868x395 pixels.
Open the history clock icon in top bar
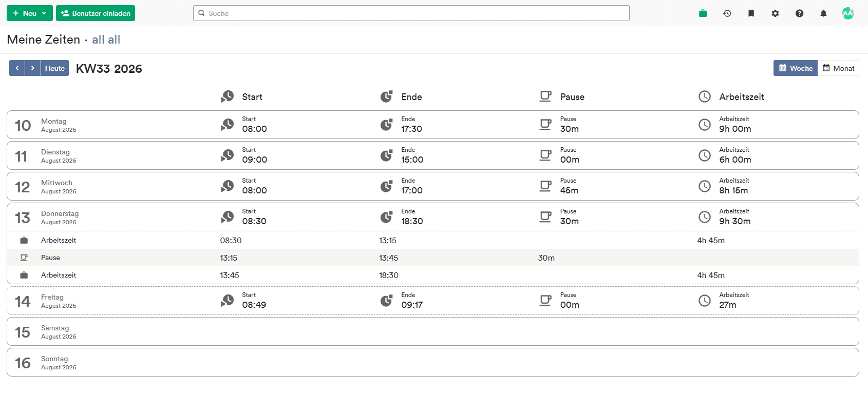click(x=727, y=13)
